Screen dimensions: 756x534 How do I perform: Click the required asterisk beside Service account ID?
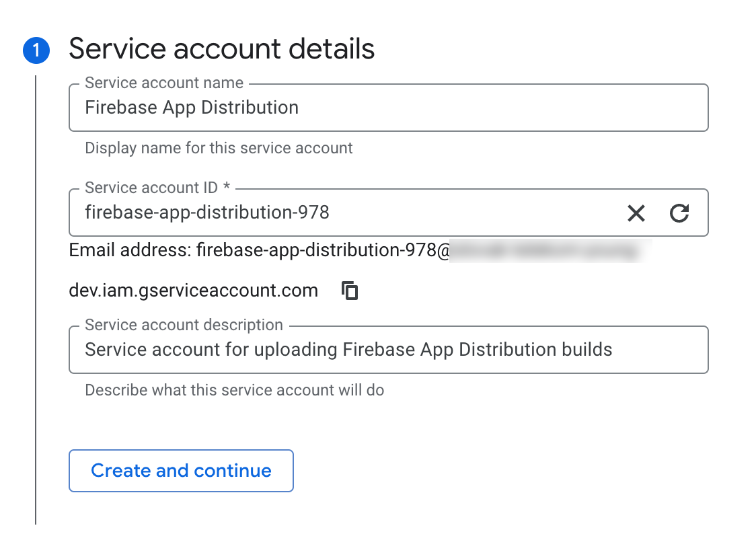coord(227,188)
